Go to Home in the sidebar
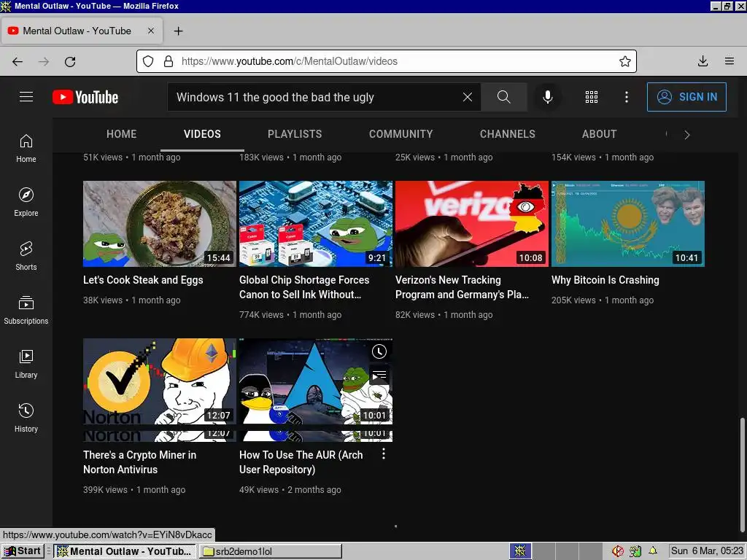Viewport: 747px width, 560px height. point(26,148)
